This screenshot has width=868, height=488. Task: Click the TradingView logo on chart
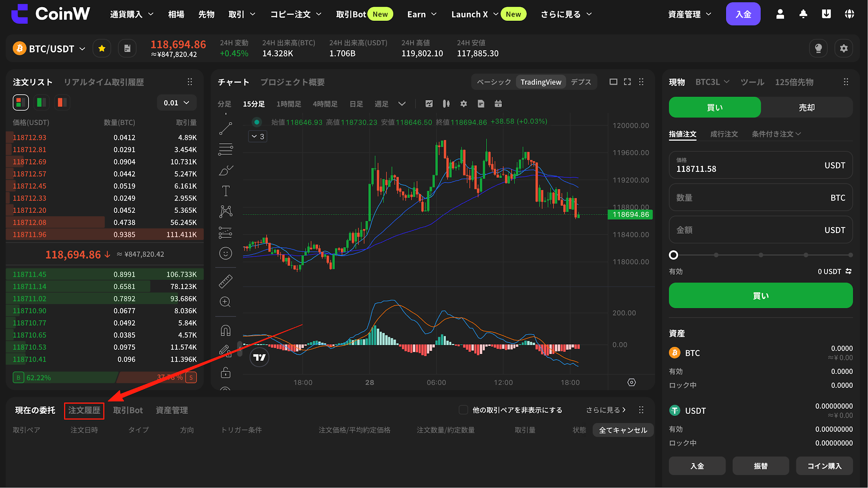pos(259,357)
